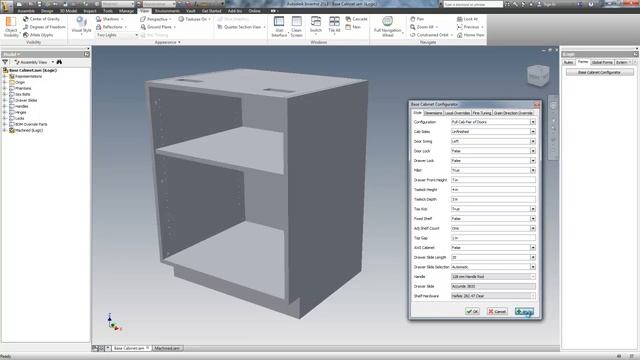Switch to the Grain Direction Override tab
This screenshot has height=360, width=640.
(x=513, y=113)
